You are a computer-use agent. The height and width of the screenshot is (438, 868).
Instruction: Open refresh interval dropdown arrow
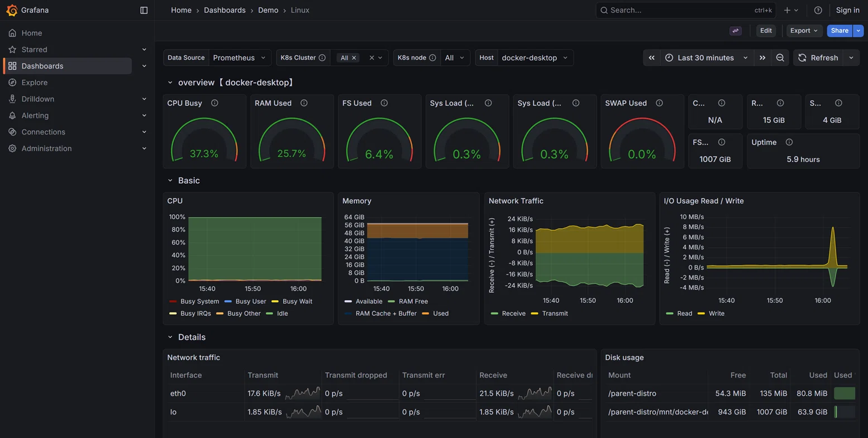pyautogui.click(x=851, y=57)
